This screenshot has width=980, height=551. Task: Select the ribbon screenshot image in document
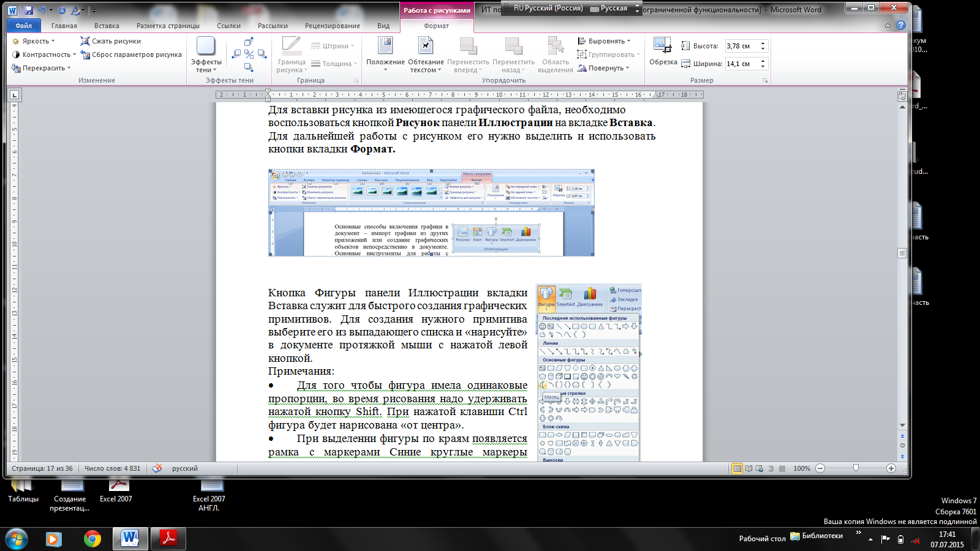(431, 212)
